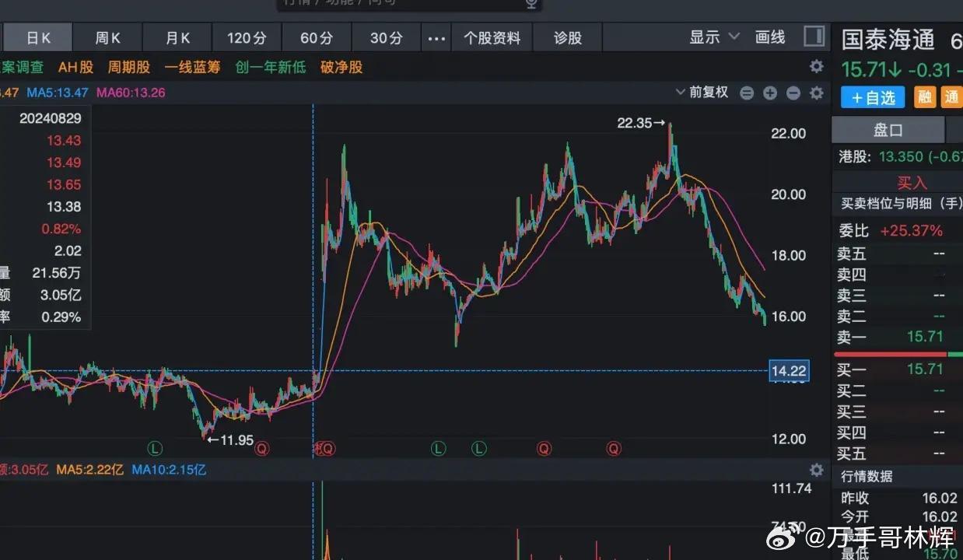Select the 卖五 ask row

click(898, 254)
